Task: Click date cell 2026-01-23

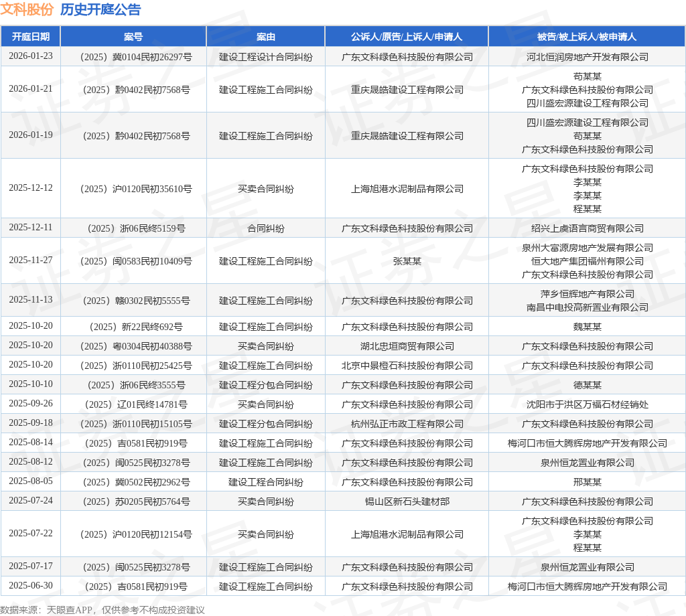Action: click(31, 56)
